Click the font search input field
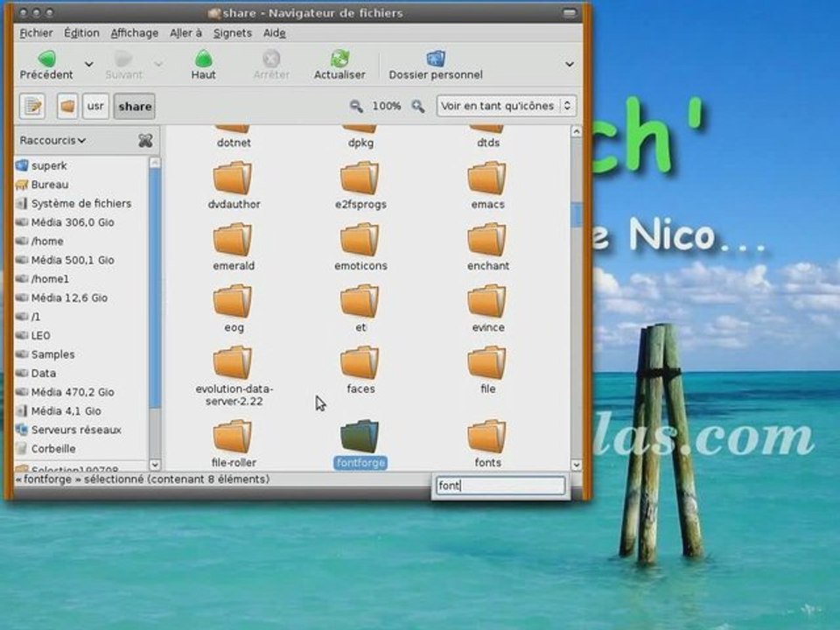Image resolution: width=840 pixels, height=630 pixels. (x=500, y=486)
